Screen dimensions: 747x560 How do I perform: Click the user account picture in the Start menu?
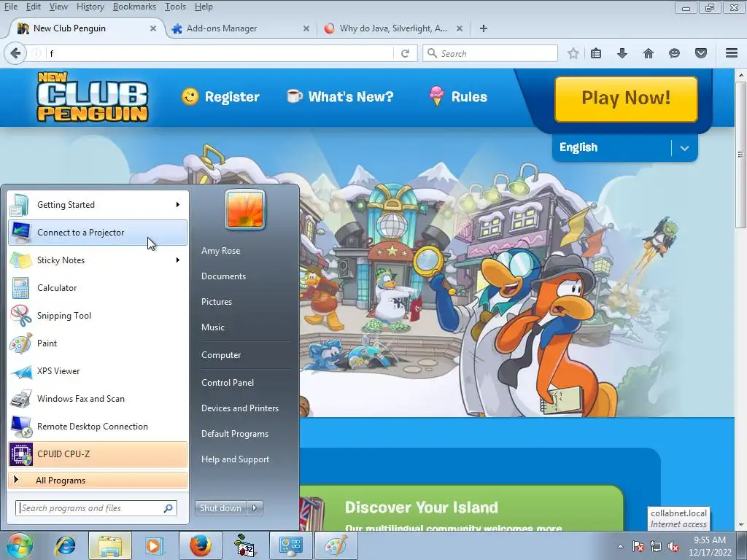(x=245, y=210)
